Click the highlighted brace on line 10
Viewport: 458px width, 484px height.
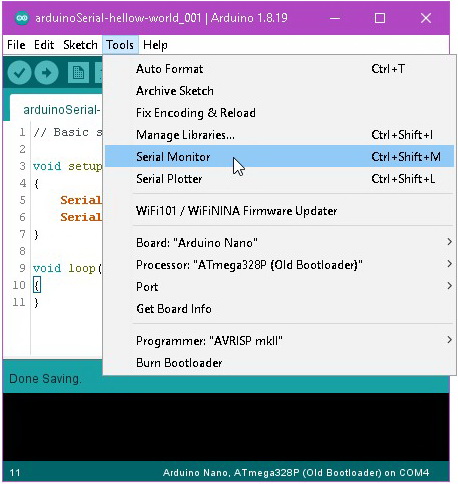(x=37, y=285)
